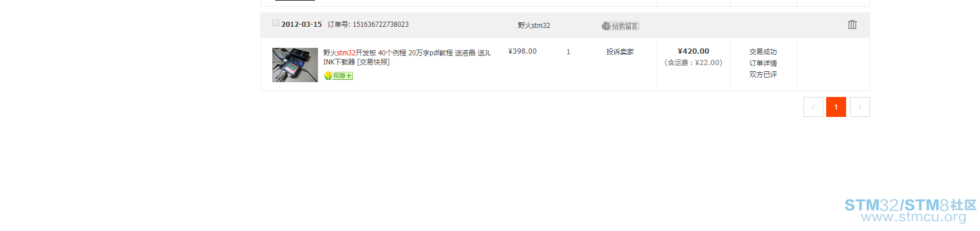
Task: Delete the order with the trash icon
Action: click(x=852, y=25)
